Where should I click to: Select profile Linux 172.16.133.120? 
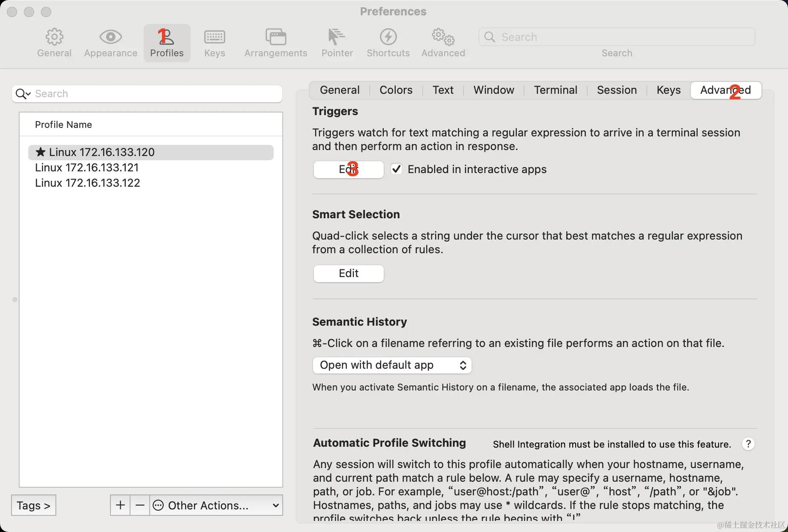[151, 152]
